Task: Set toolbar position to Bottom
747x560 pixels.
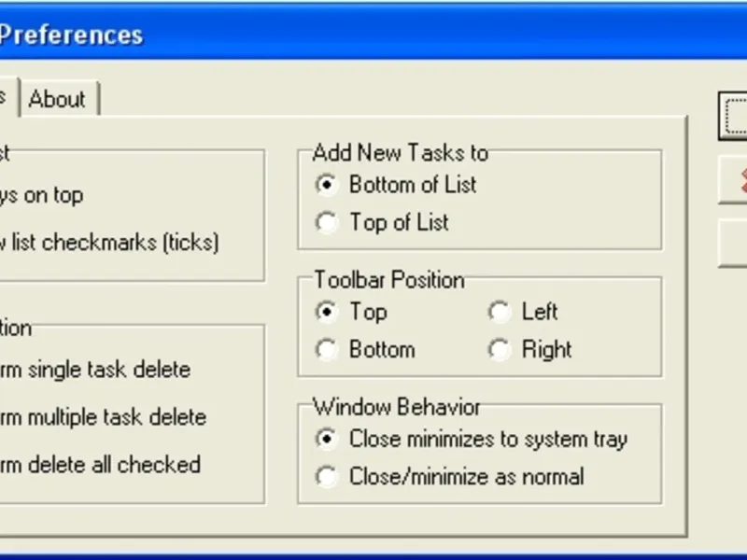Action: (x=327, y=350)
